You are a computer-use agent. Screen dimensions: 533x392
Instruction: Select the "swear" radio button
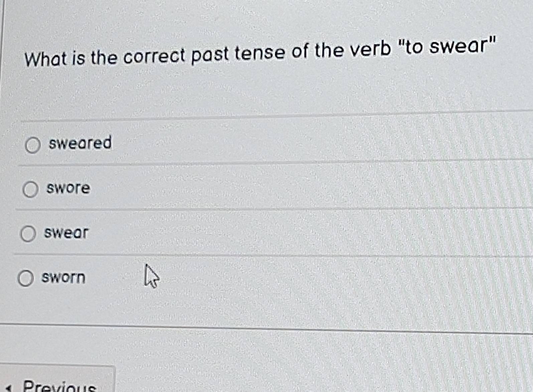click(28, 234)
